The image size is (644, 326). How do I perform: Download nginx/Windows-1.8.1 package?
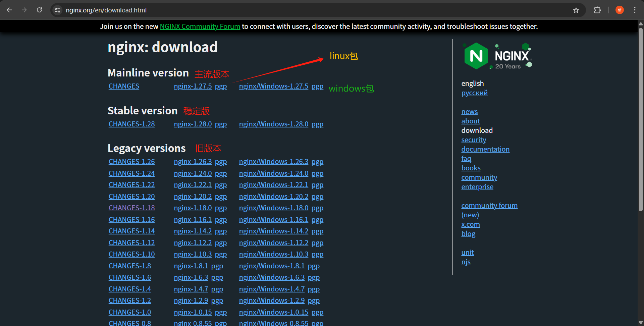272,266
